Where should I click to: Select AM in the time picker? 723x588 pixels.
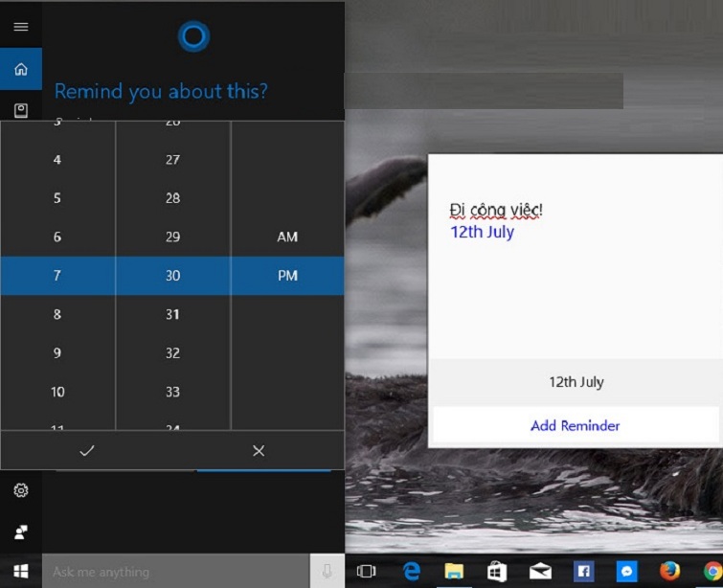287,237
